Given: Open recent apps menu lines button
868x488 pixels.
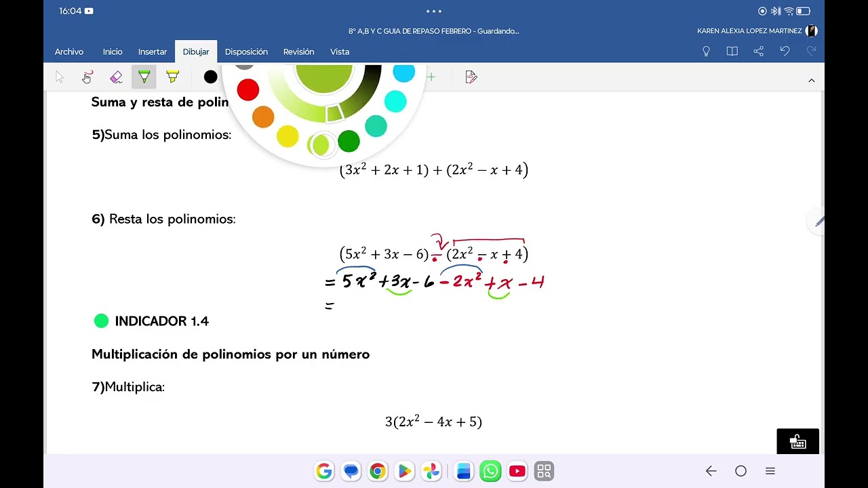Looking at the screenshot, I should coord(770,471).
